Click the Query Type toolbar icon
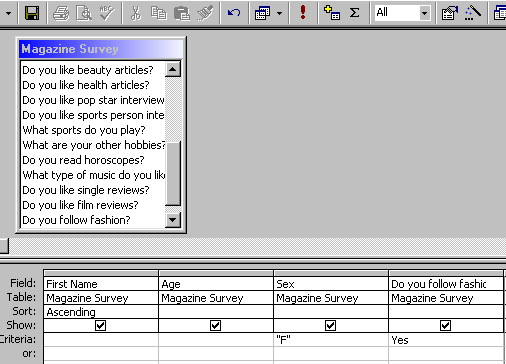 (263, 13)
